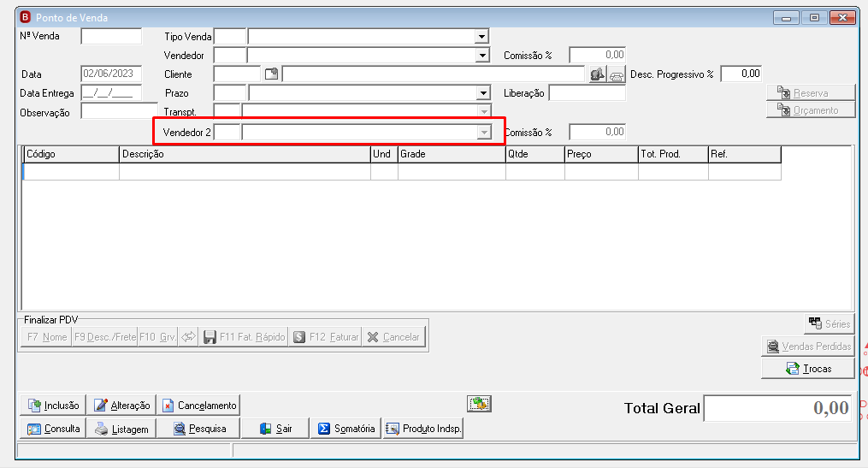The width and height of the screenshot is (868, 468).
Task: Click the Observação input field
Action: (120, 111)
